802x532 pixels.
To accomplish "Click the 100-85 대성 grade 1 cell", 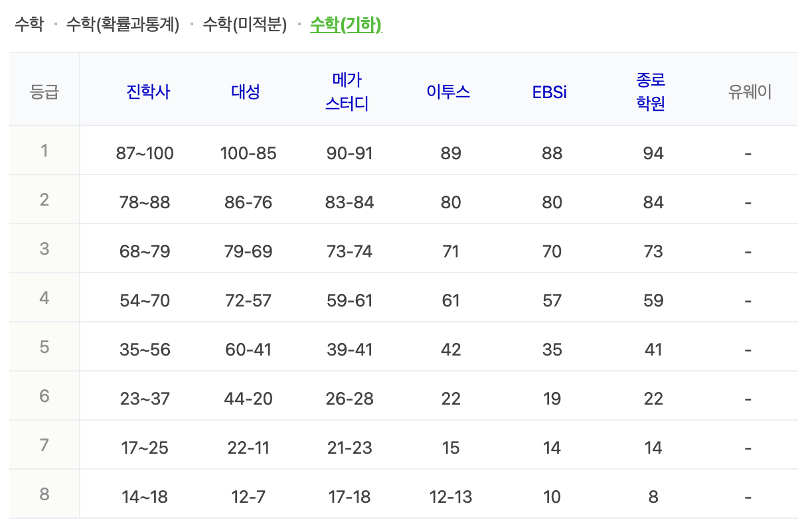I will [246, 153].
